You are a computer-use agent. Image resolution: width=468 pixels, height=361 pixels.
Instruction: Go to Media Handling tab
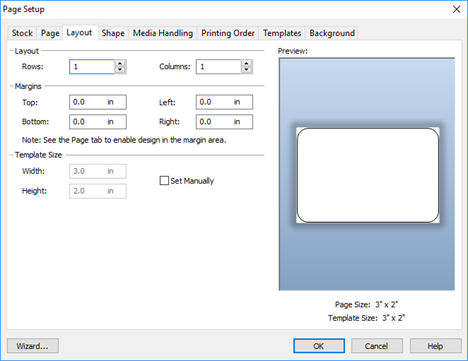click(x=163, y=33)
